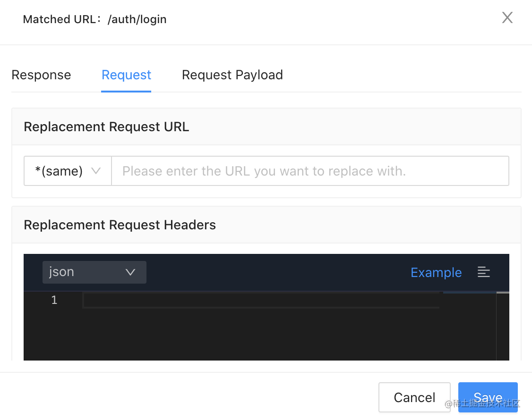Open the *(same) method dropdown
The image size is (532, 420).
point(68,171)
